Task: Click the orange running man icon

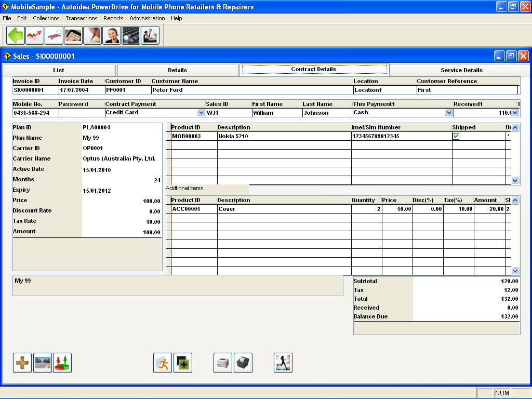Action: (163, 363)
